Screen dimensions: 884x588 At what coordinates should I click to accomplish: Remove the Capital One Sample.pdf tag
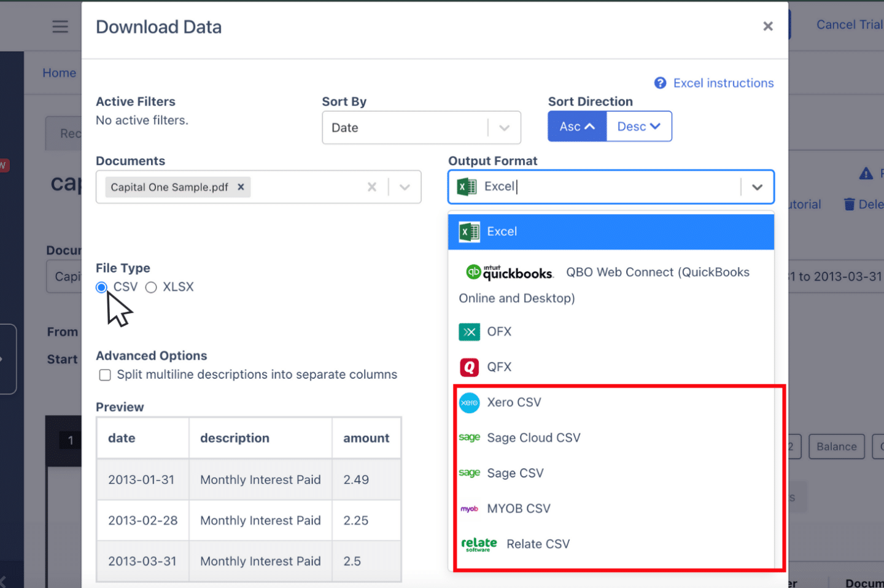click(241, 187)
